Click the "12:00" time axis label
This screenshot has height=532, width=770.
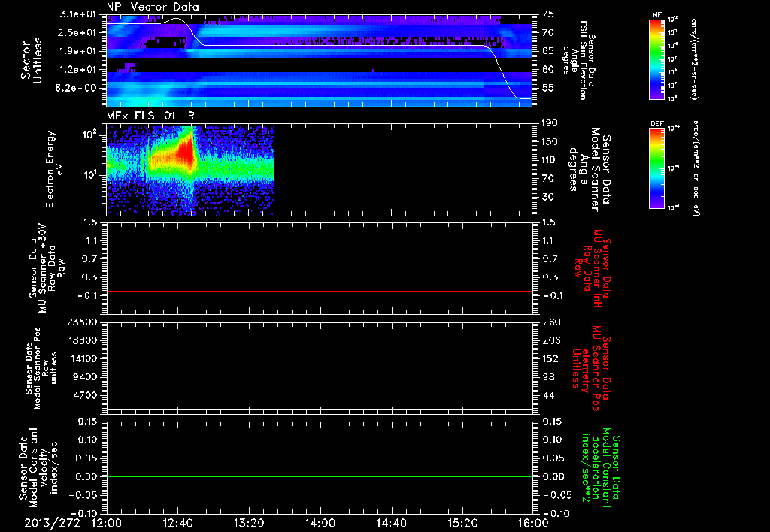pos(107,523)
